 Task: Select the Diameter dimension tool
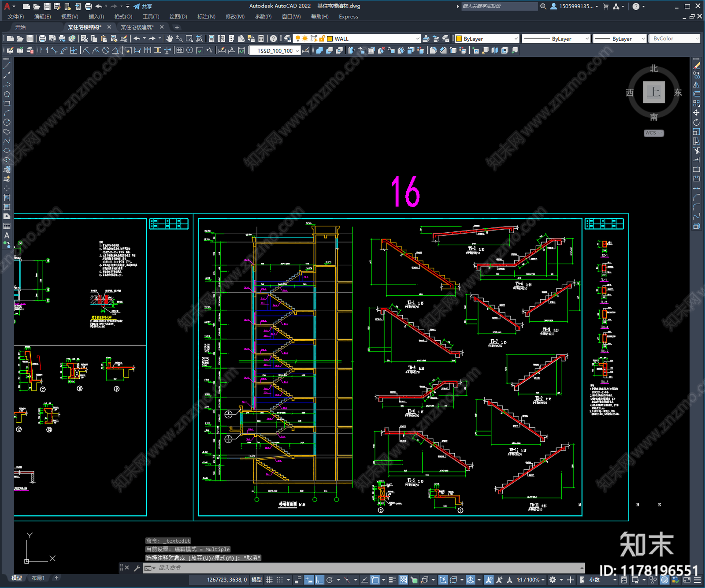click(106, 50)
